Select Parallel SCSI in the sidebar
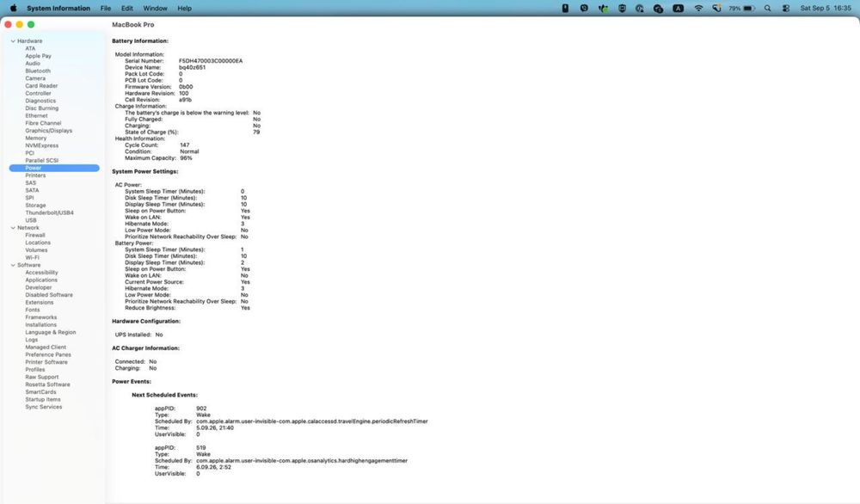The image size is (860, 504). tap(41, 161)
